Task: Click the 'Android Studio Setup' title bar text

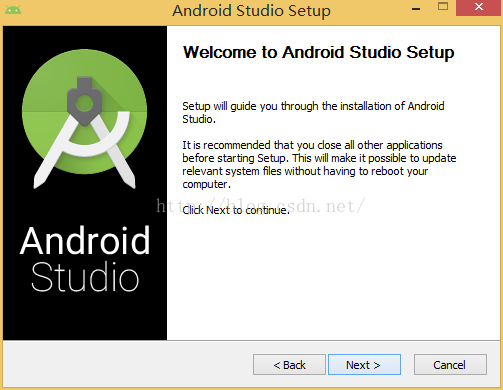Action: [x=251, y=11]
